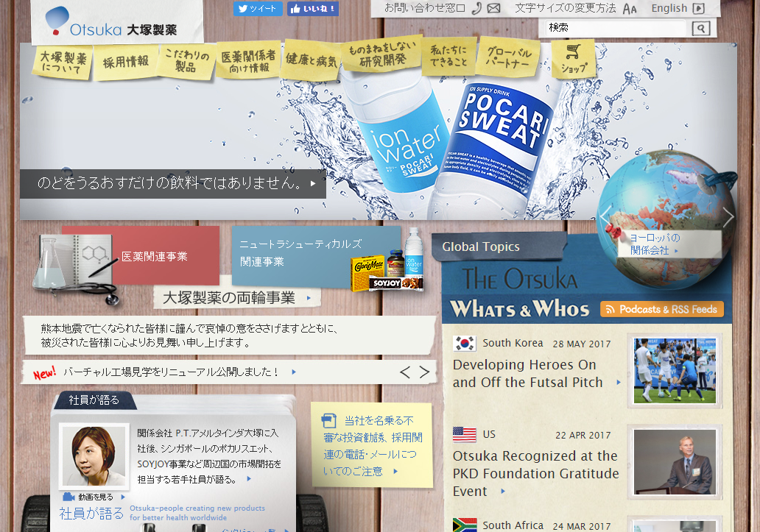Open the 当社を名乗る不審な投資勧誘 notice
Screen dimensions: 760x532
click(372, 445)
